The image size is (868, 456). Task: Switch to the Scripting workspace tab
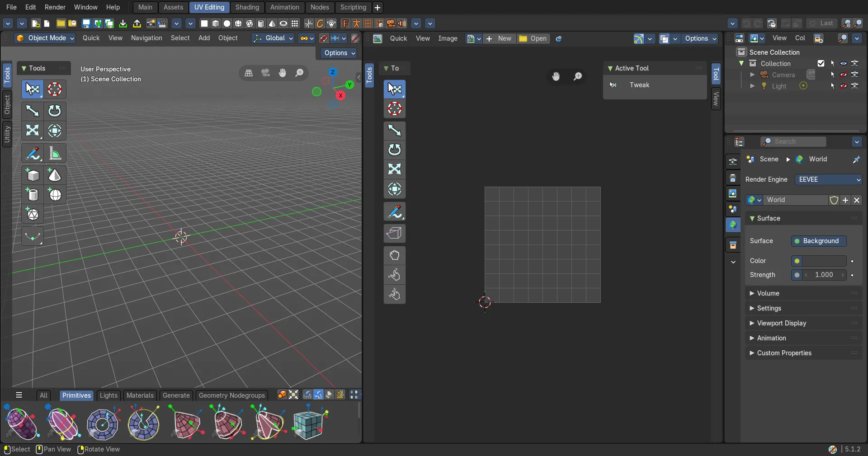(353, 7)
